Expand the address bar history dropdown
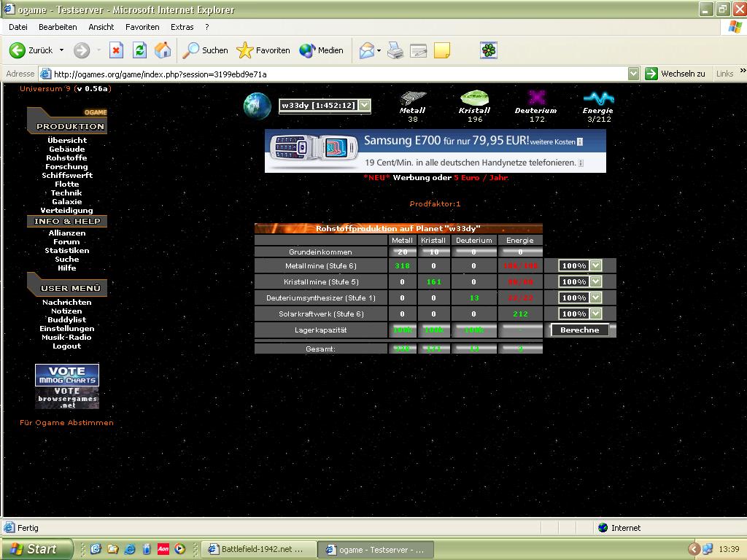This screenshot has width=747, height=560. coord(633,74)
